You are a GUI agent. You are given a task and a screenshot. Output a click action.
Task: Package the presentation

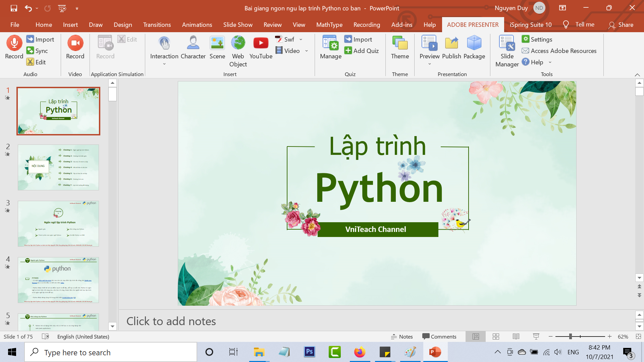(x=474, y=47)
